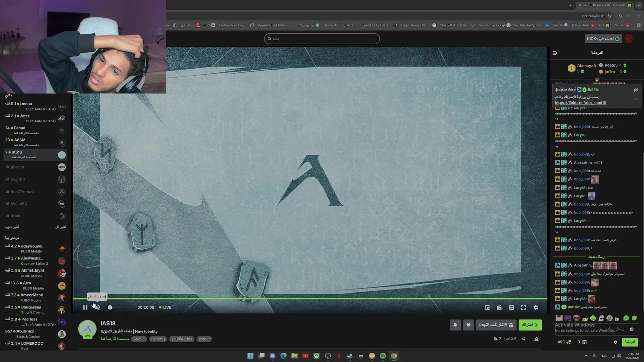Select the lowercase 'arabic' tag chip

(204, 339)
